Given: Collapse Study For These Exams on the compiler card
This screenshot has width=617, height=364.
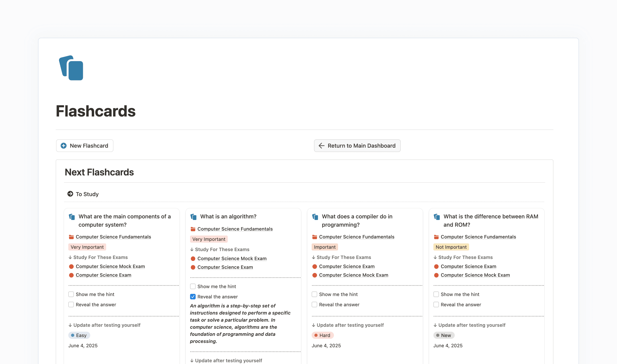Looking at the screenshot, I should point(313,257).
